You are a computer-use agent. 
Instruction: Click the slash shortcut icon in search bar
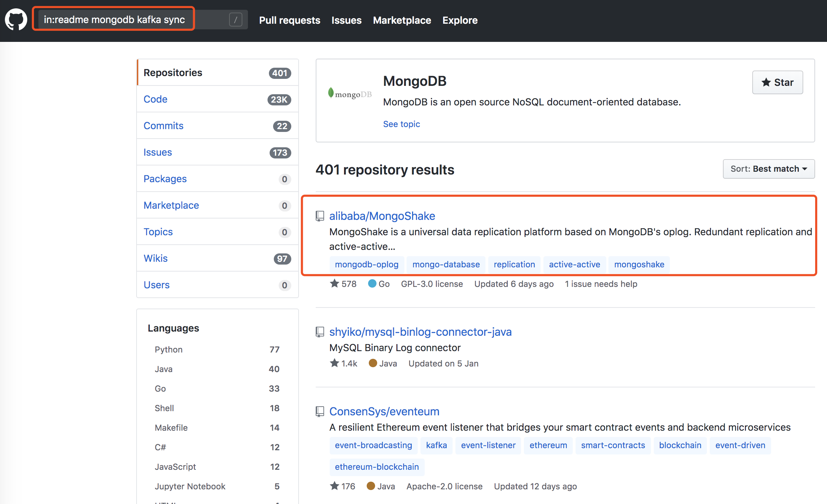pyautogui.click(x=236, y=20)
